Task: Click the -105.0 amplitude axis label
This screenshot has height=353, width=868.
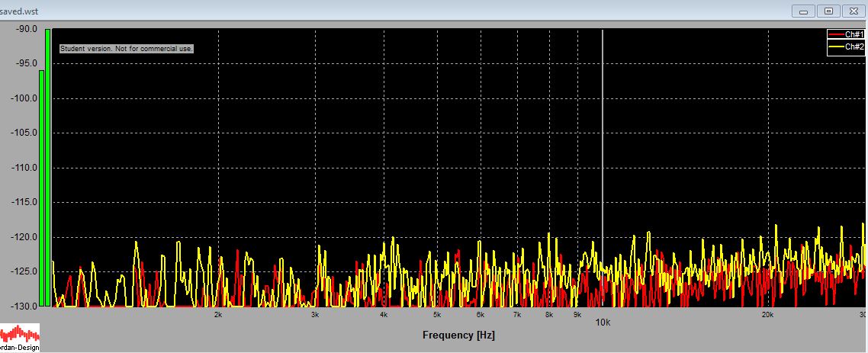Action: point(23,133)
